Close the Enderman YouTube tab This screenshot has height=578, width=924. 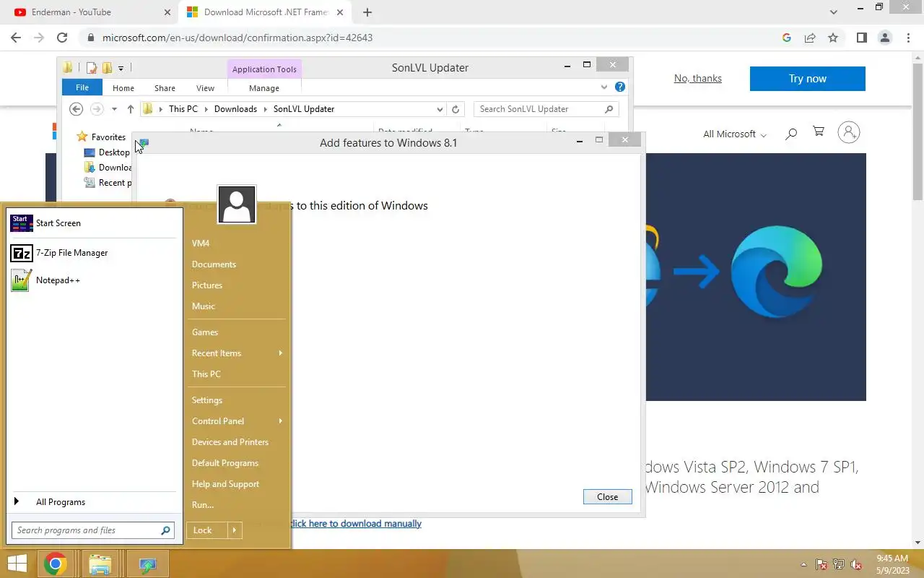(167, 12)
